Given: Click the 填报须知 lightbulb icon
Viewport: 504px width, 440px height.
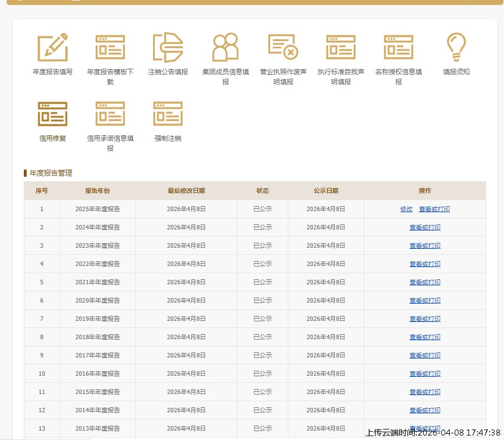Looking at the screenshot, I should tap(456, 48).
